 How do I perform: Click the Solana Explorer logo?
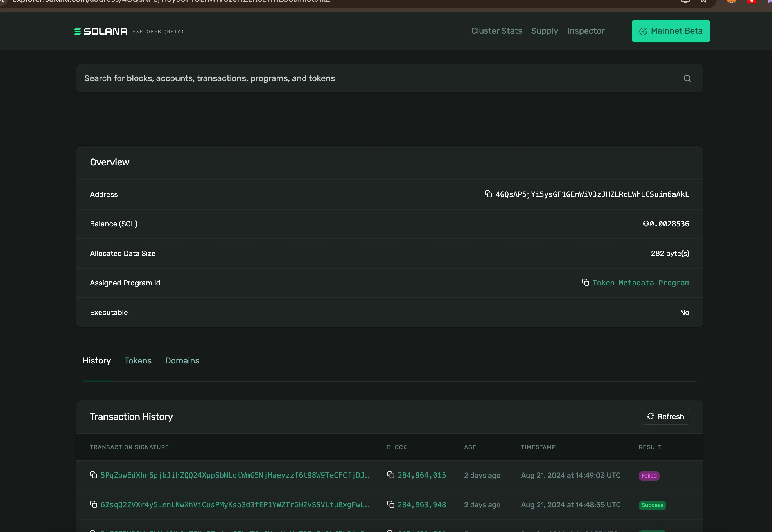coord(100,31)
